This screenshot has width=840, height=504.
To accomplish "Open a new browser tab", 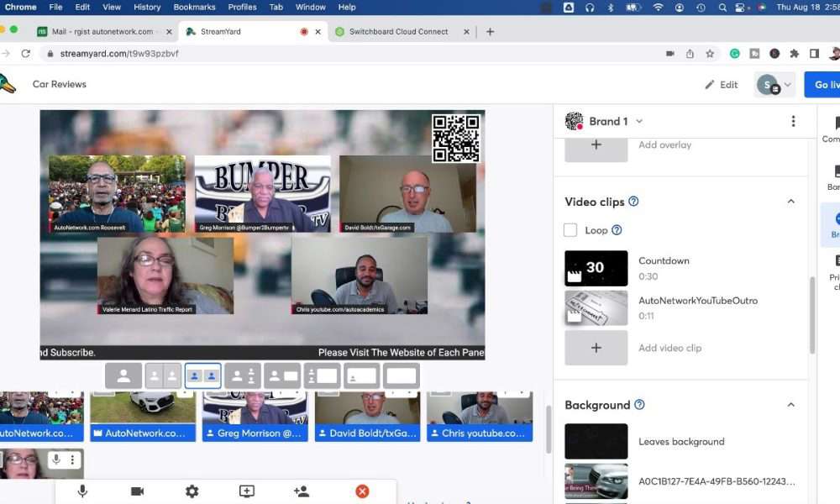I will point(490,32).
